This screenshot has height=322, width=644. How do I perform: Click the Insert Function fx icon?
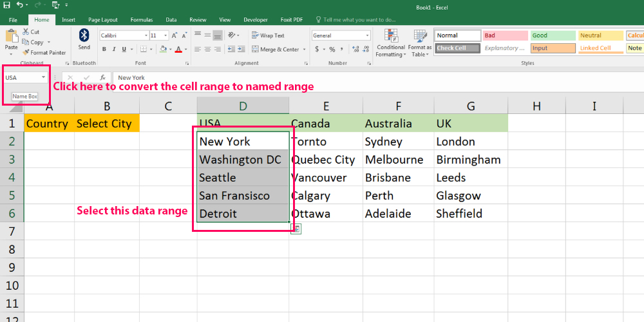click(x=102, y=78)
